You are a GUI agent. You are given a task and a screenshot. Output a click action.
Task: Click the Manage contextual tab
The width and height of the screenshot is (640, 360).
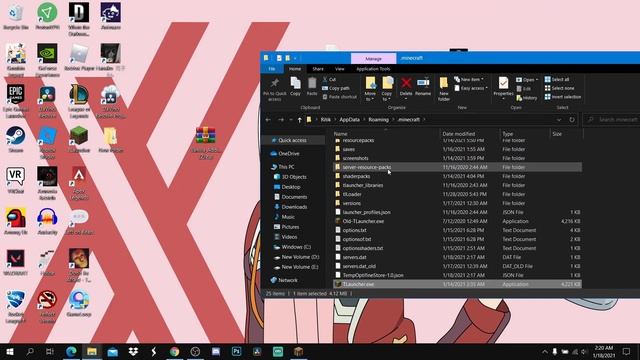373,59
